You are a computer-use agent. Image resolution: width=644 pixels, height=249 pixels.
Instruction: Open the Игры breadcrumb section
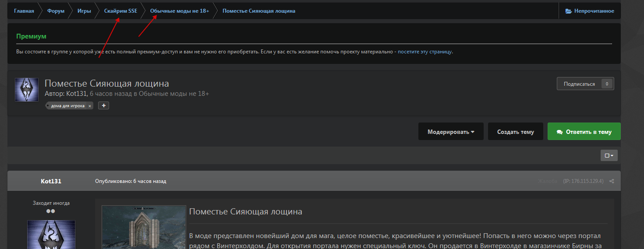(84, 11)
